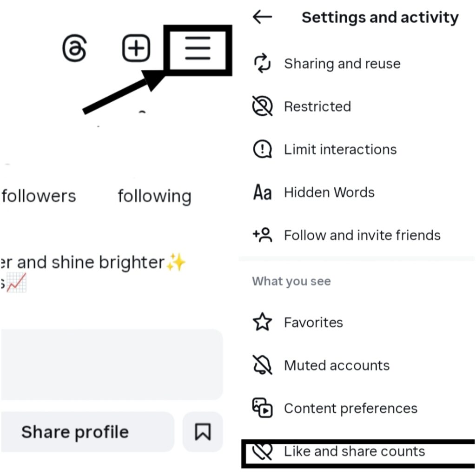The image size is (476, 476).
Task: Tap the saved bookmark icon button
Action: 203,432
